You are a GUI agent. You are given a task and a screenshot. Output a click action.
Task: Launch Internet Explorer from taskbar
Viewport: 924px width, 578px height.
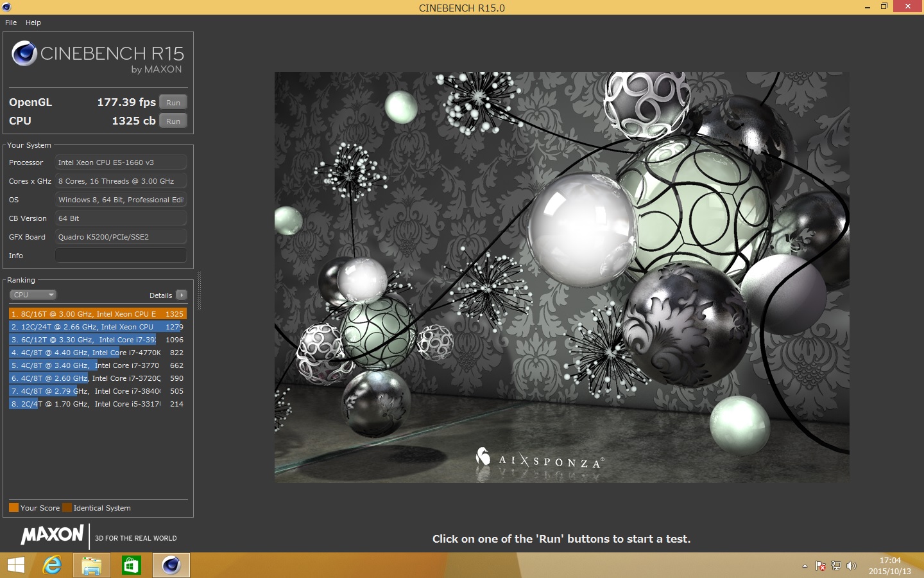[x=53, y=565]
